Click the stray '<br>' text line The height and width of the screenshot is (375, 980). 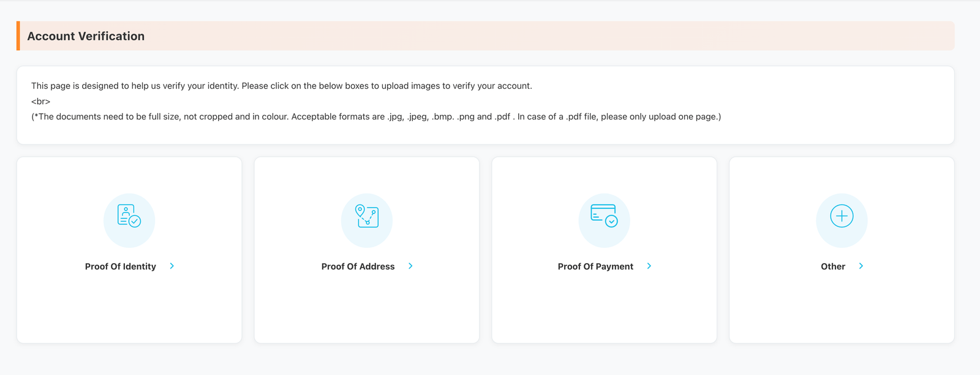click(x=41, y=102)
